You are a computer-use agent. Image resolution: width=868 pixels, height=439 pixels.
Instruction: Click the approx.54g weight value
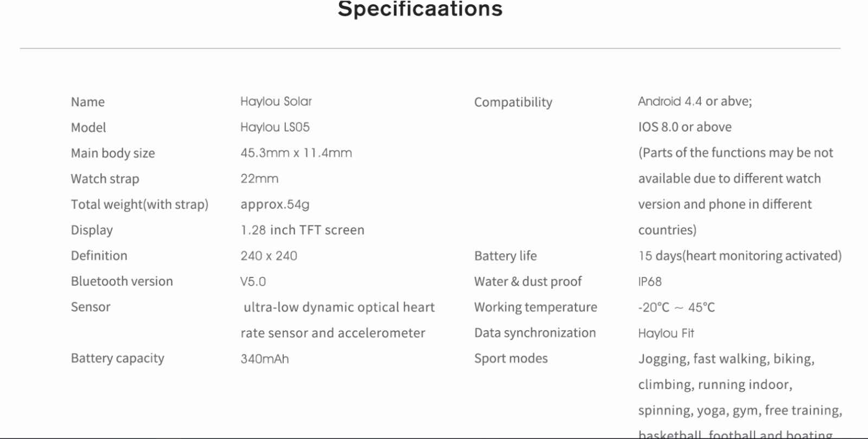pos(275,205)
